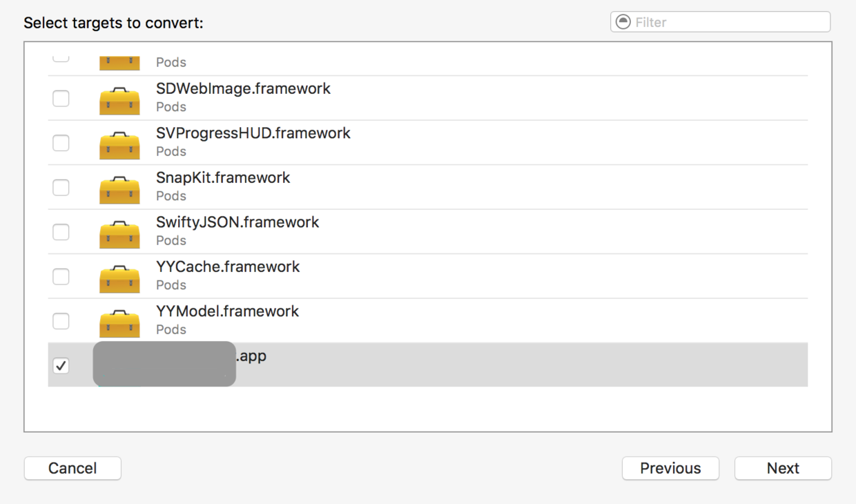This screenshot has width=856, height=504.
Task: Check the YYModel.framework checkbox
Action: pos(61,321)
